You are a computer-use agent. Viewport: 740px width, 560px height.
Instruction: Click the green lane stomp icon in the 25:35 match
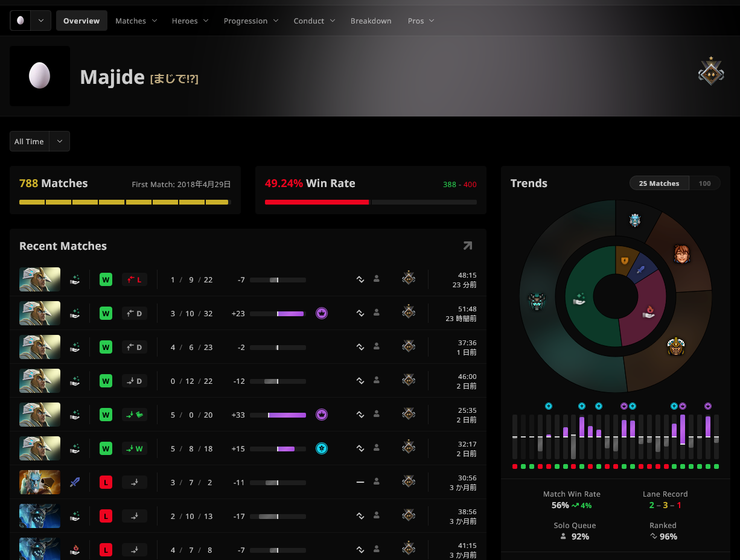(x=135, y=415)
